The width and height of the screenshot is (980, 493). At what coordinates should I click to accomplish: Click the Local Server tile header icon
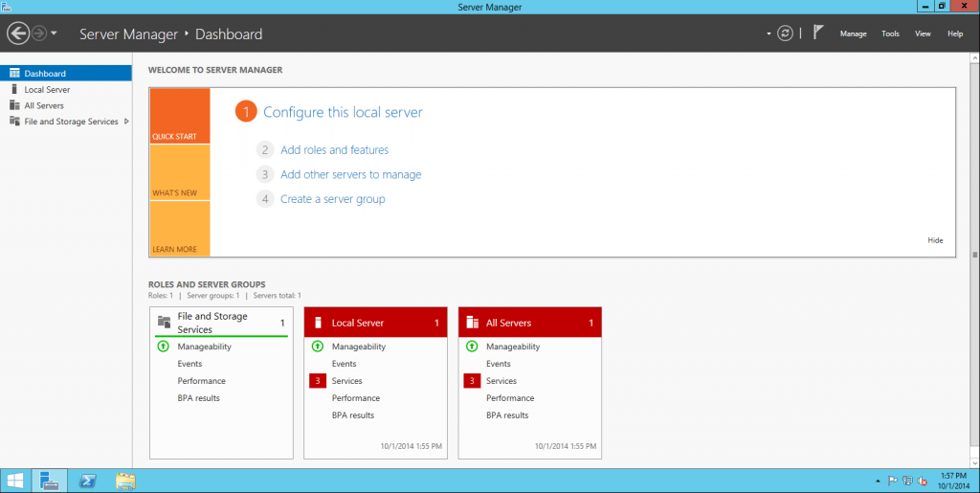[x=318, y=323]
